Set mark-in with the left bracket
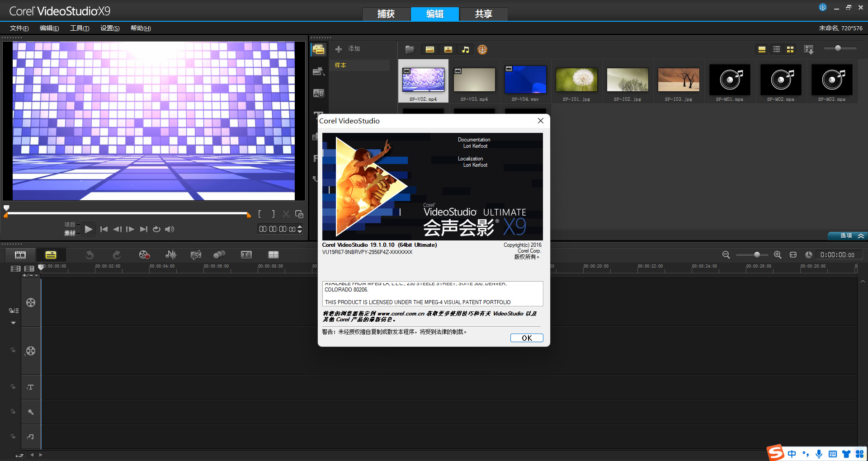Image resolution: width=868 pixels, height=461 pixels. point(259,214)
